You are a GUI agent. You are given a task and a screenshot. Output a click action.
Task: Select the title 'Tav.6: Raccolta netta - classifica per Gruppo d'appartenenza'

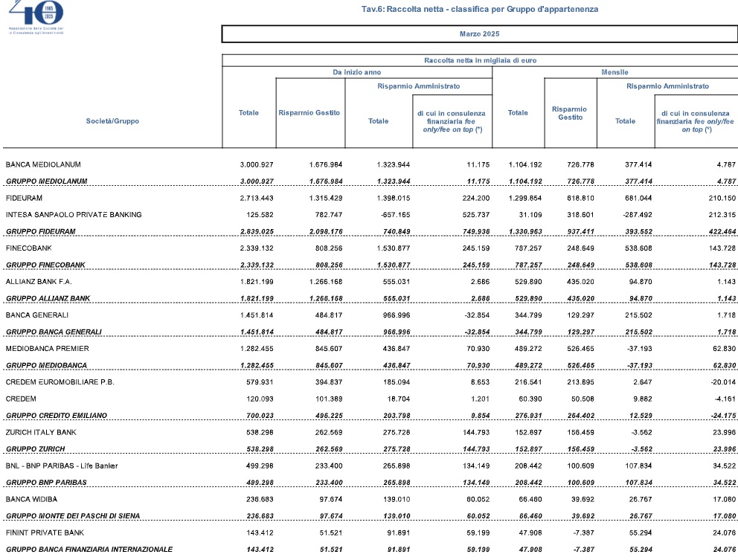[x=480, y=9]
